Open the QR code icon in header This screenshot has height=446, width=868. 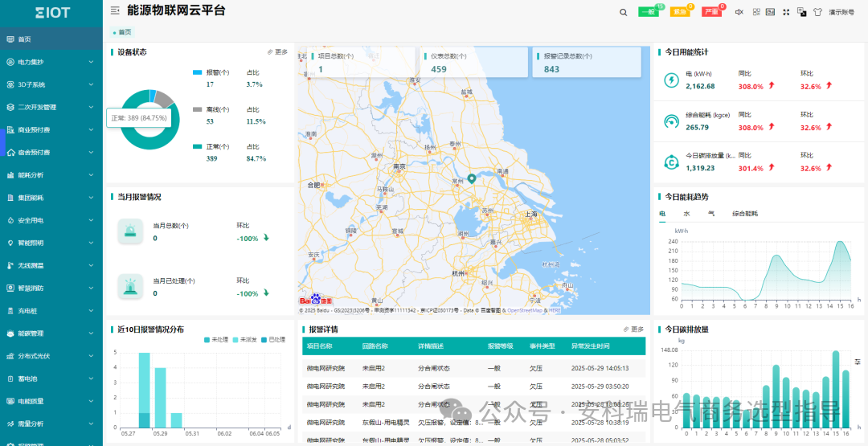756,12
